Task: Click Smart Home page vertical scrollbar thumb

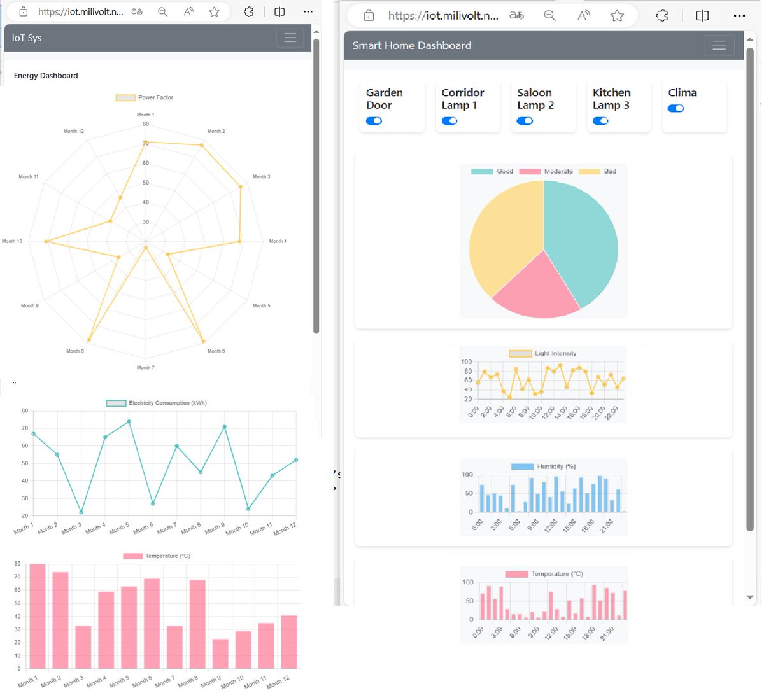Action: point(750,288)
